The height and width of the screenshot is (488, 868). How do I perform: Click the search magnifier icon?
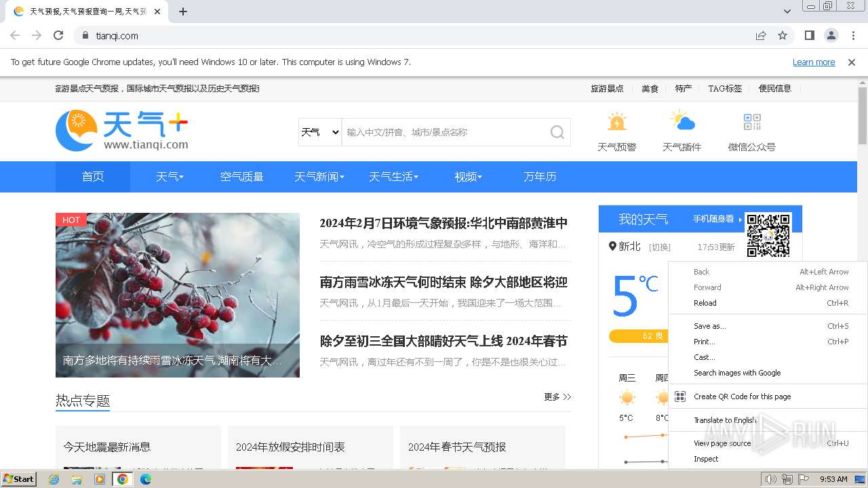[557, 132]
